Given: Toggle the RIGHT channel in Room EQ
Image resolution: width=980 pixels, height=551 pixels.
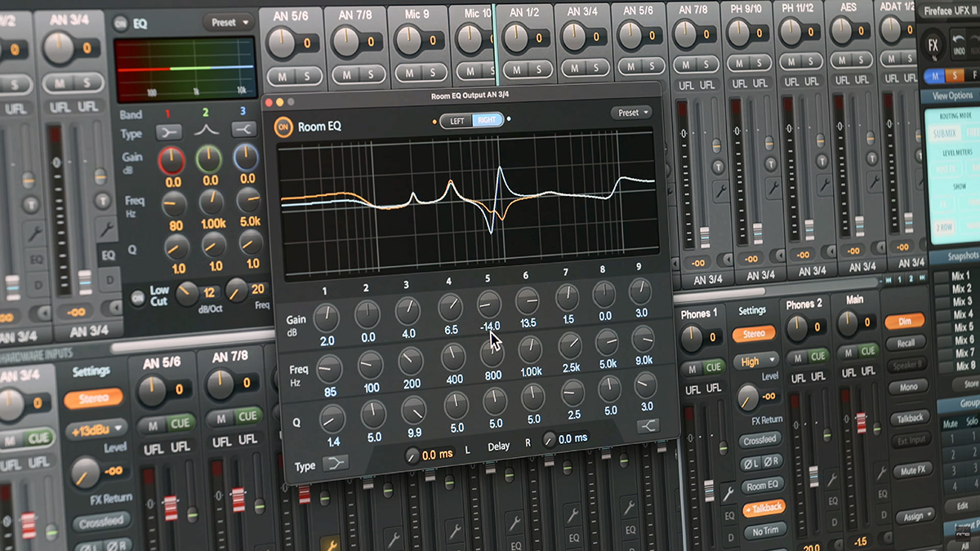Looking at the screenshot, I should coord(488,120).
